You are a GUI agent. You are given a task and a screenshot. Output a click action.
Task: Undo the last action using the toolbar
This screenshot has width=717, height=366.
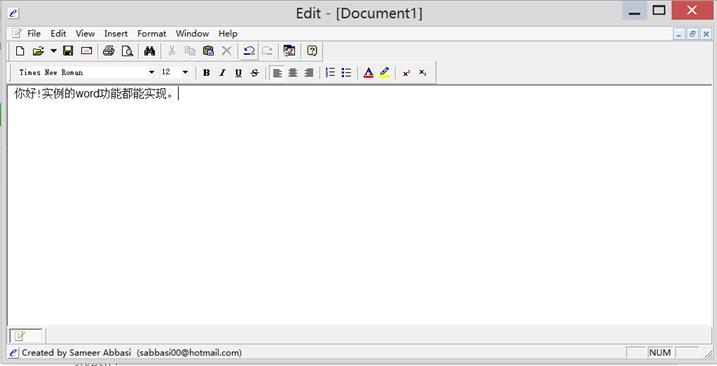[249, 51]
